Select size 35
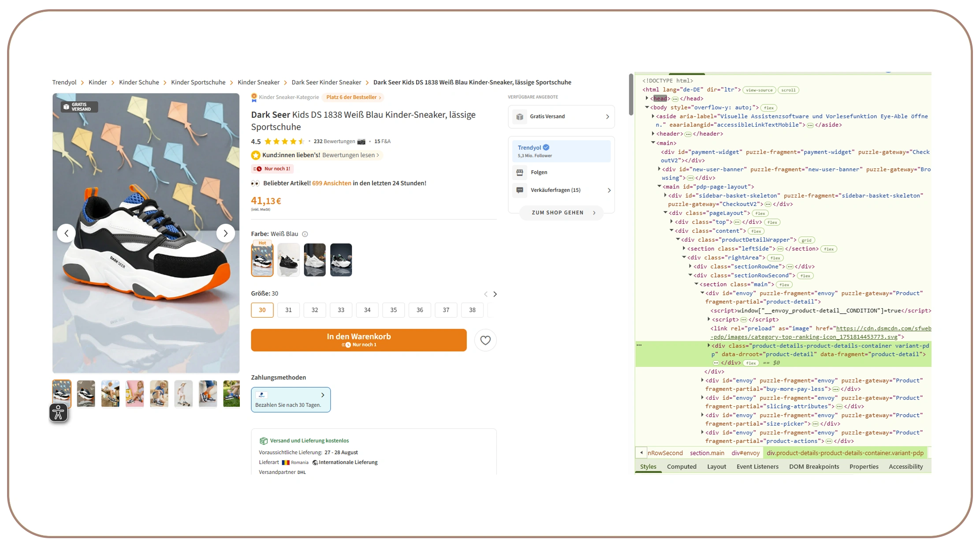The height and width of the screenshot is (547, 980). tap(394, 310)
